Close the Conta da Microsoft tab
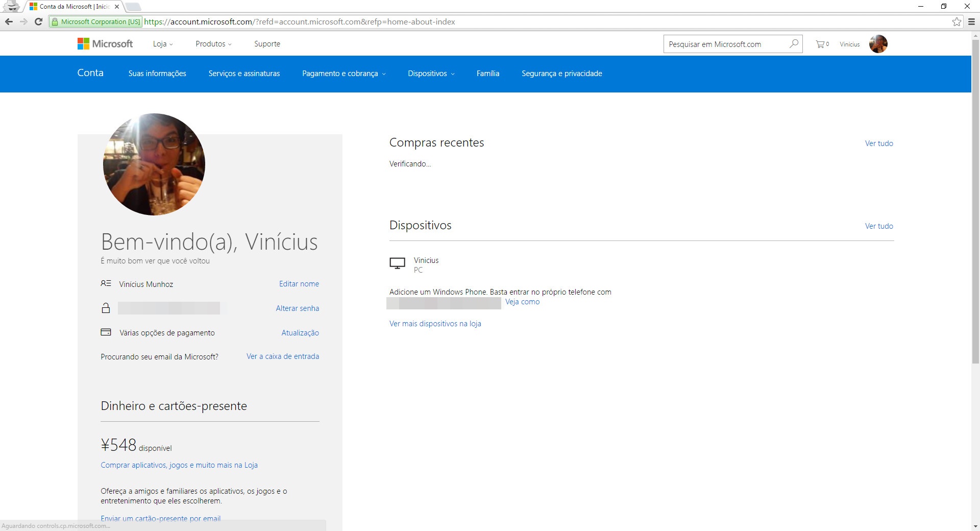 pyautogui.click(x=117, y=7)
